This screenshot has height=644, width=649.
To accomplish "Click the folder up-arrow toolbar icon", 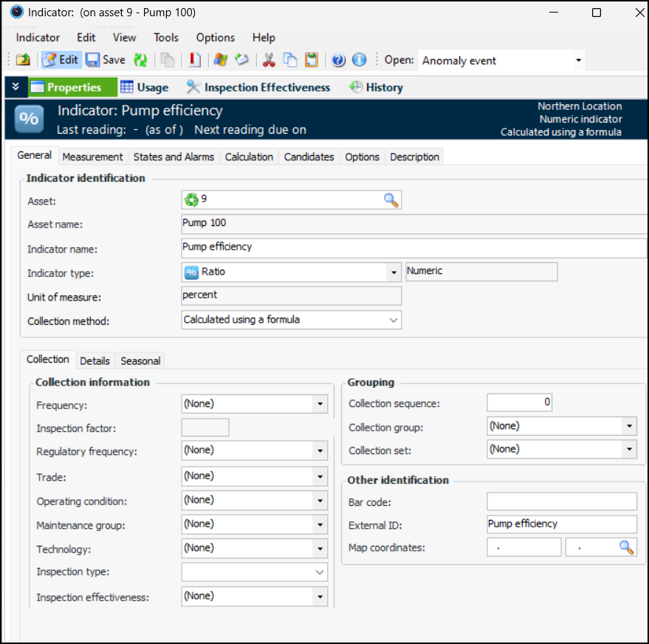I will [23, 61].
